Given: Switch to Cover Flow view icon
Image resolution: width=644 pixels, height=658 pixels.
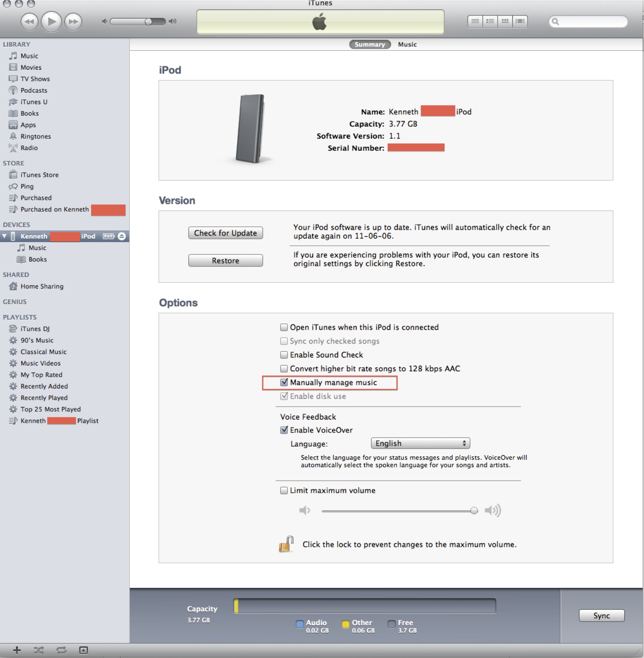Looking at the screenshot, I should pos(520,21).
